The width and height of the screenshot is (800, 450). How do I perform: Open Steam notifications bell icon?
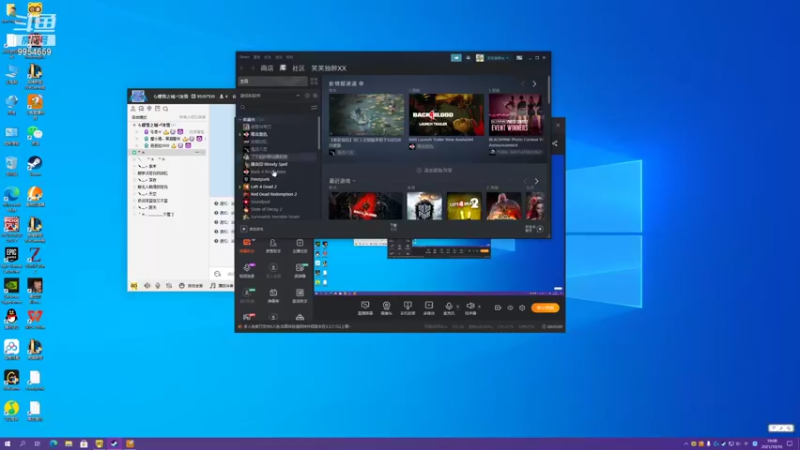(468, 58)
